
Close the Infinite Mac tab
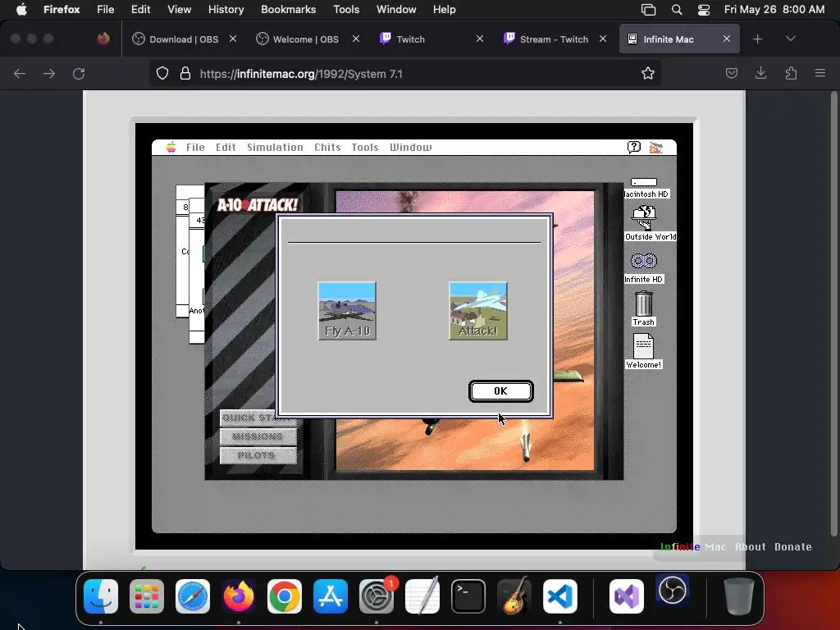pyautogui.click(x=727, y=39)
